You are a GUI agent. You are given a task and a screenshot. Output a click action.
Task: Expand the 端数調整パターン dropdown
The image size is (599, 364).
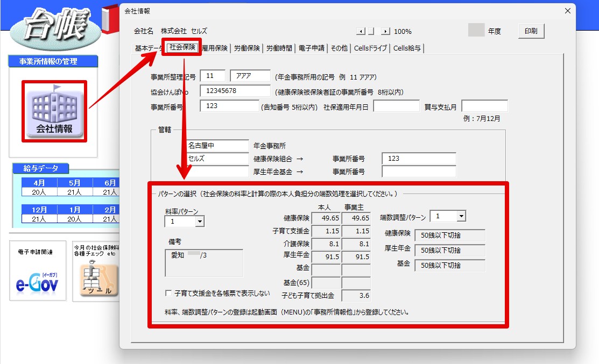461,216
